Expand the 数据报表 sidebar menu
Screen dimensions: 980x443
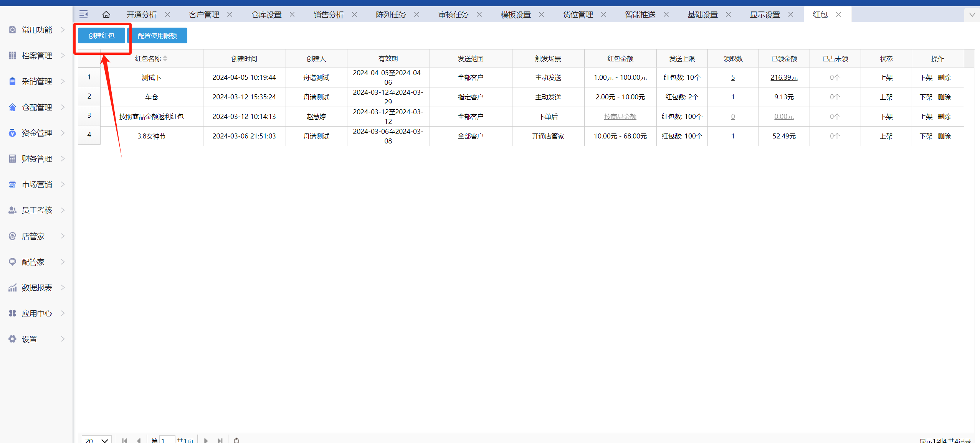tap(37, 288)
